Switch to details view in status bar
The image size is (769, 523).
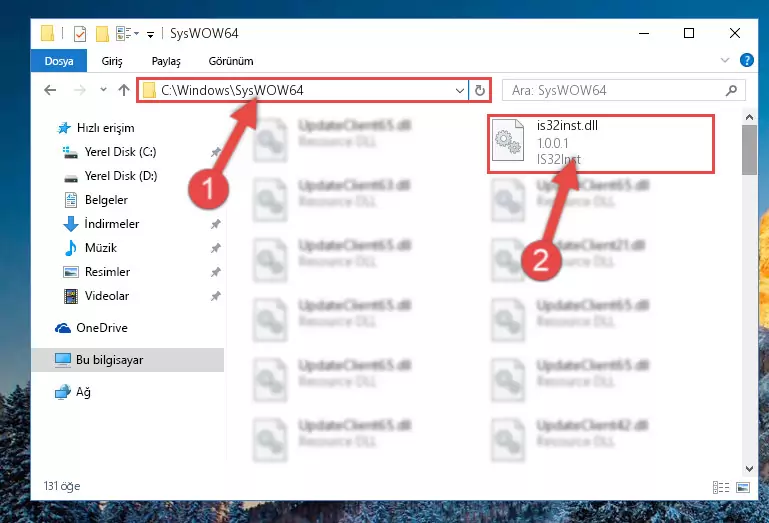coord(720,487)
